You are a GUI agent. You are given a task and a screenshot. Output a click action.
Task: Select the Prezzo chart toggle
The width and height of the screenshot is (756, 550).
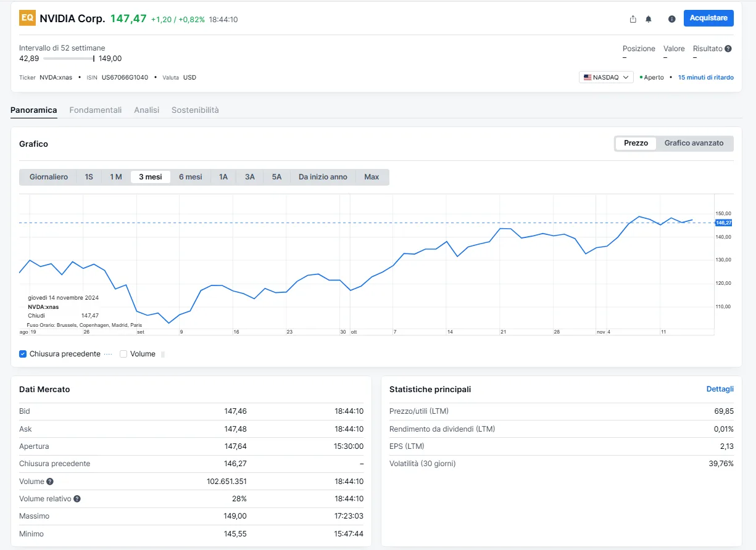pyautogui.click(x=636, y=143)
